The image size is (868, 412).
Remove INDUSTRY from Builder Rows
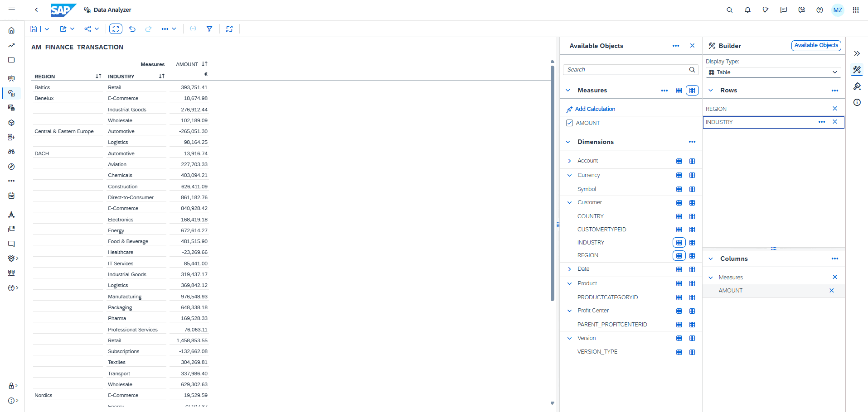pyautogui.click(x=835, y=122)
